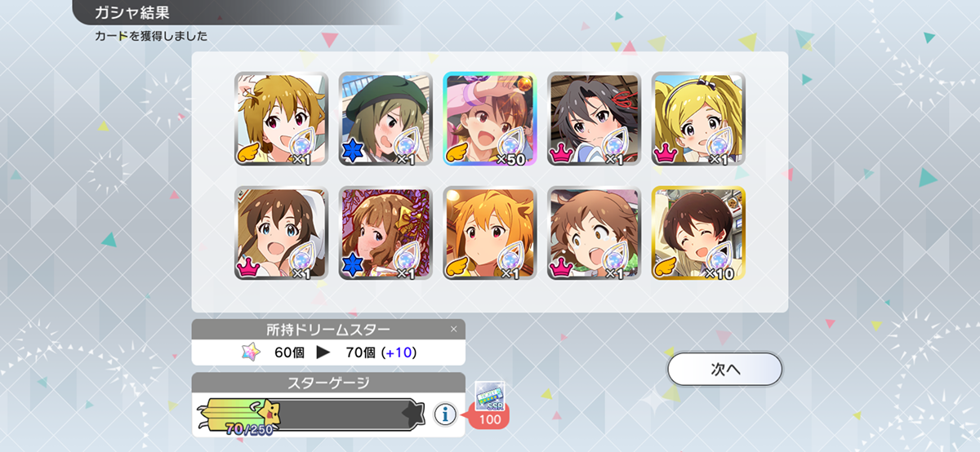Viewport: 980px width, 452px height.
Task: Close the 所持ドリームスター panel with the x
Action: [x=454, y=330]
